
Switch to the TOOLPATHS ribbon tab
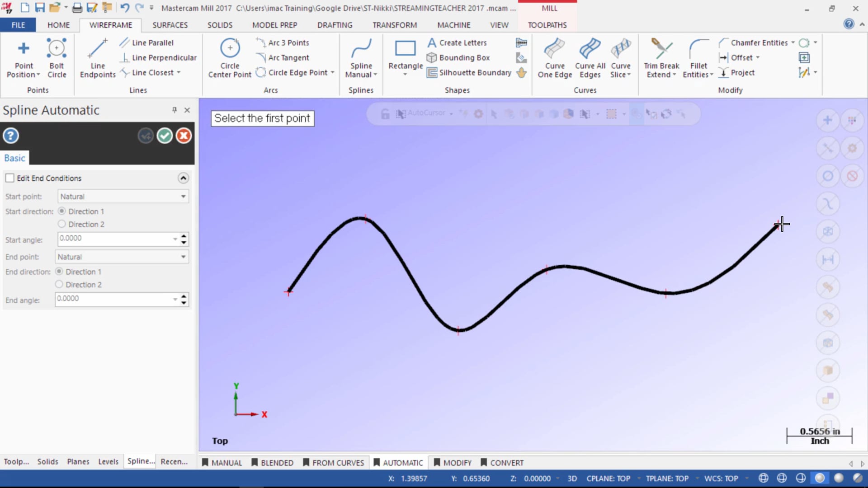click(547, 25)
